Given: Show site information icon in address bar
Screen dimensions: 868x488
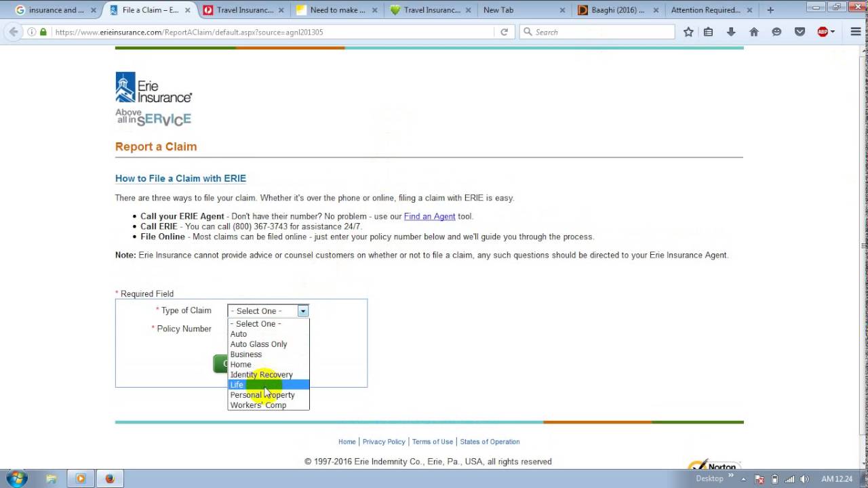Looking at the screenshot, I should coord(32,32).
